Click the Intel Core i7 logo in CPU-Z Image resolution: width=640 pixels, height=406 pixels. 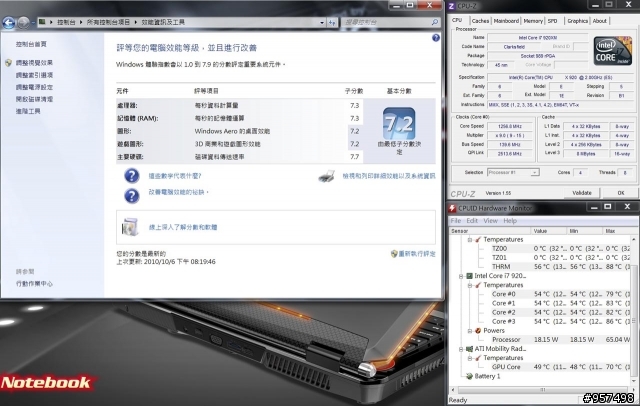tap(613, 51)
